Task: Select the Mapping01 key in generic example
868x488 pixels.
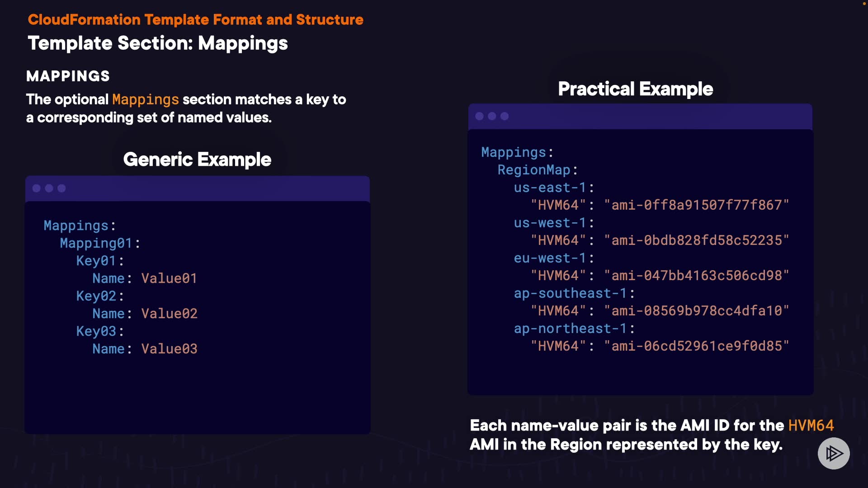Action: point(96,243)
